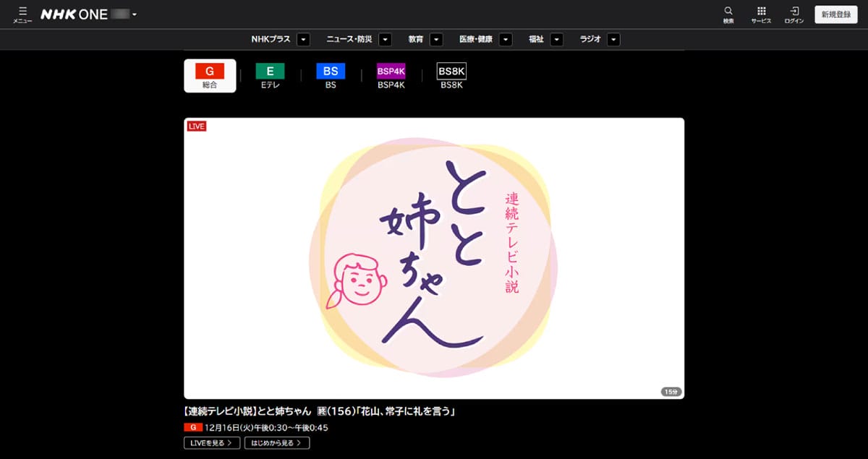
Task: Open the hamburger メニュー icon
Action: (x=22, y=13)
